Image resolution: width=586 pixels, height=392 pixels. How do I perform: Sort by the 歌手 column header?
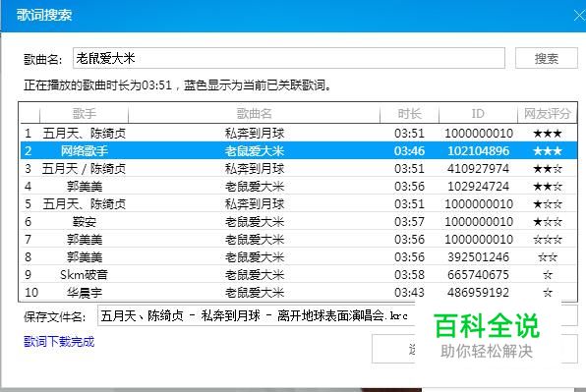(x=85, y=114)
